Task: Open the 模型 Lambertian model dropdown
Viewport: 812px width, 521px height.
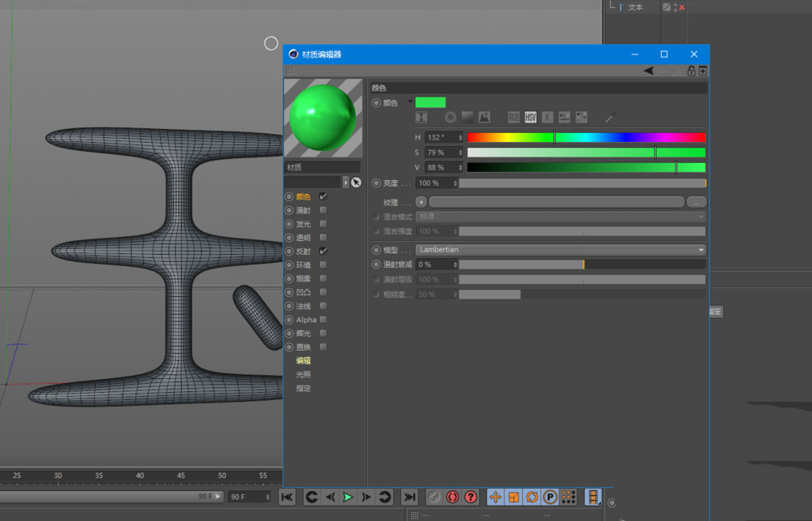Action: [560, 250]
